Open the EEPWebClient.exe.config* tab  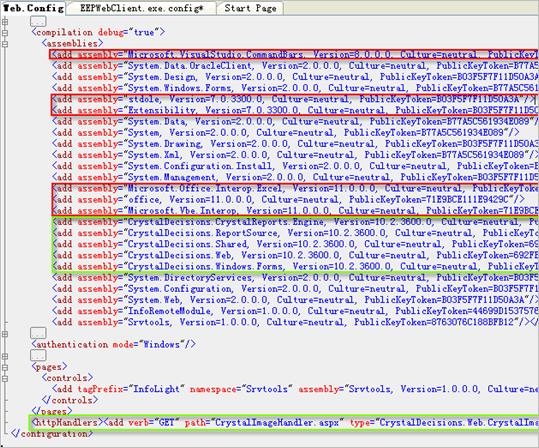(141, 8)
